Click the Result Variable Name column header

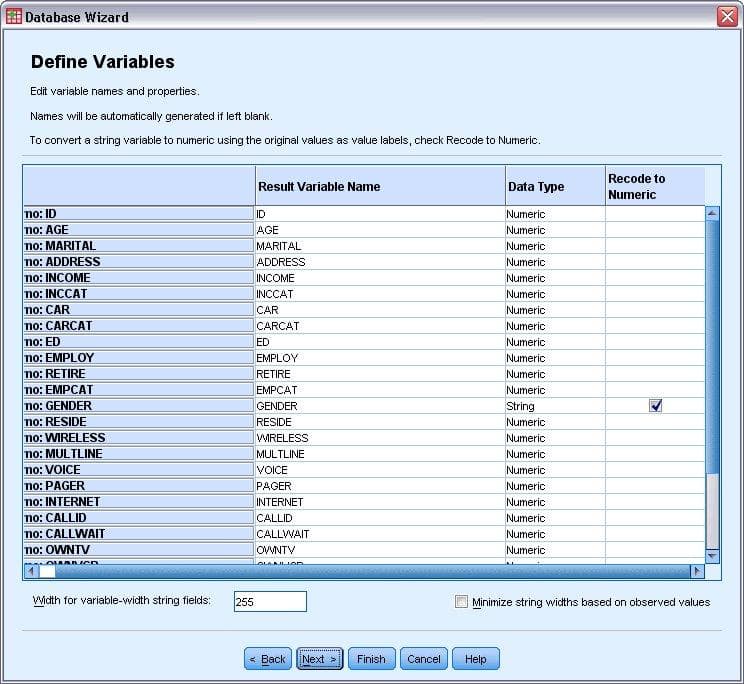coord(379,186)
